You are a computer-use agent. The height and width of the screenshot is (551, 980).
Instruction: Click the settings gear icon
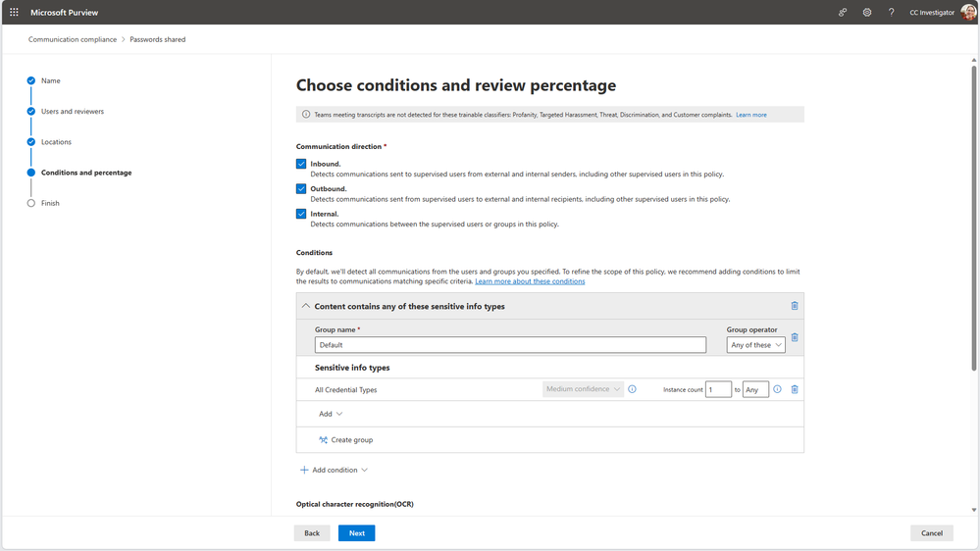pyautogui.click(x=867, y=13)
